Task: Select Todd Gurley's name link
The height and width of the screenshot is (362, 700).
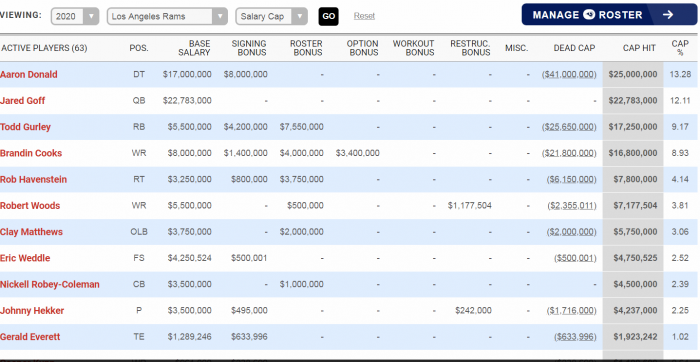Action: point(25,127)
